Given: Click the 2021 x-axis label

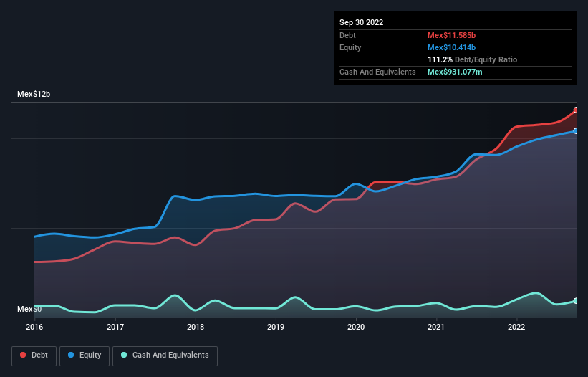Looking at the screenshot, I should coord(436,327).
